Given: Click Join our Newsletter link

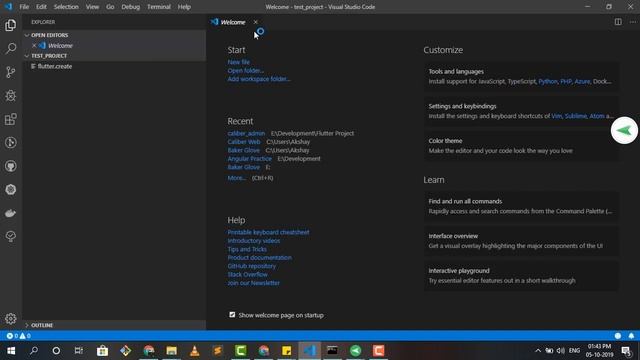Looking at the screenshot, I should 253,282.
